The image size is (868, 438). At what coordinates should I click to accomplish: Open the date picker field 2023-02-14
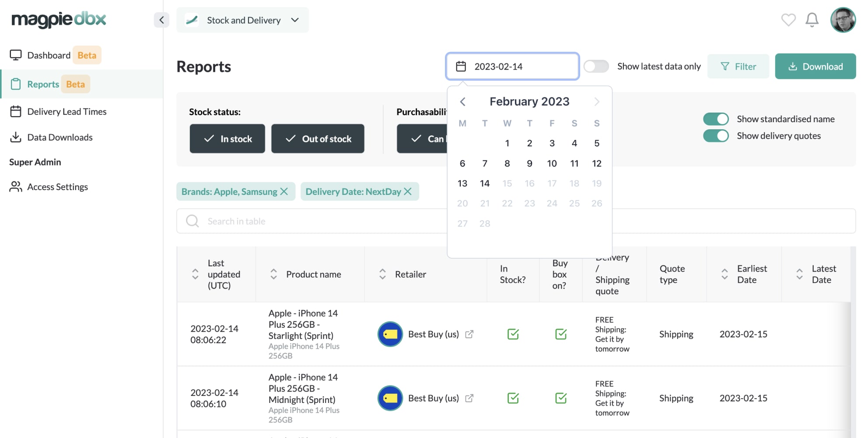click(512, 66)
